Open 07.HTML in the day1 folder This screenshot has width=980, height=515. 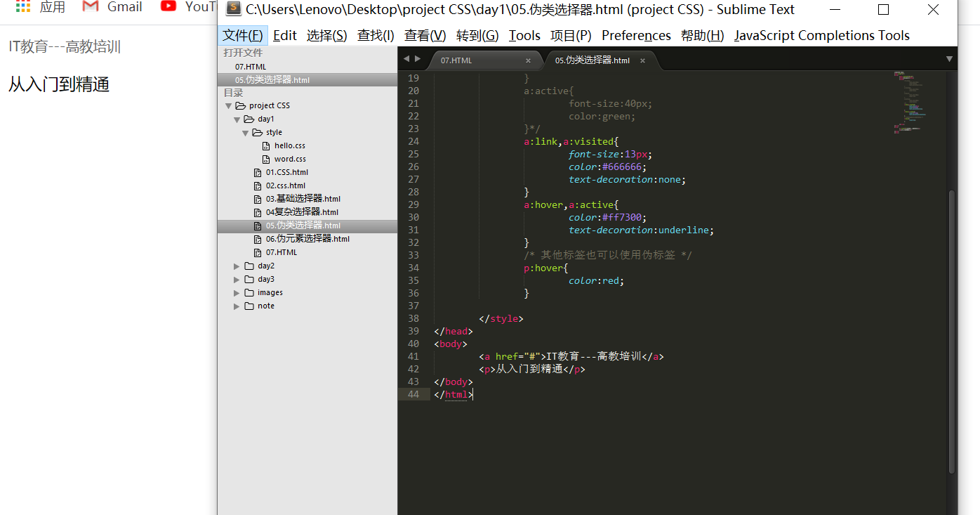click(x=281, y=252)
